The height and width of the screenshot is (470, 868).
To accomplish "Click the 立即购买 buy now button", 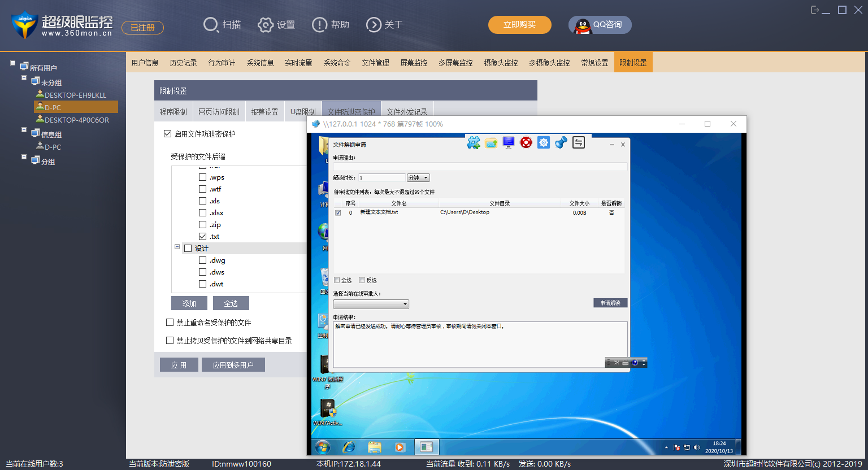I will (x=519, y=25).
